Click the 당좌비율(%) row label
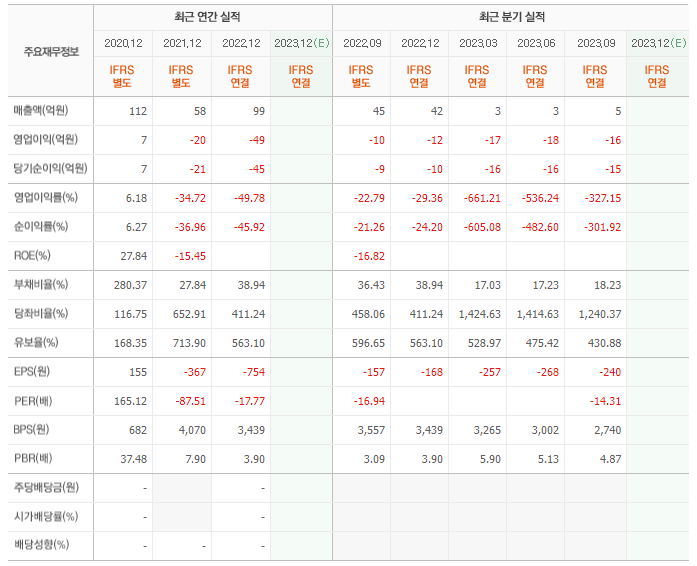The width and height of the screenshot is (697, 566). click(x=41, y=313)
